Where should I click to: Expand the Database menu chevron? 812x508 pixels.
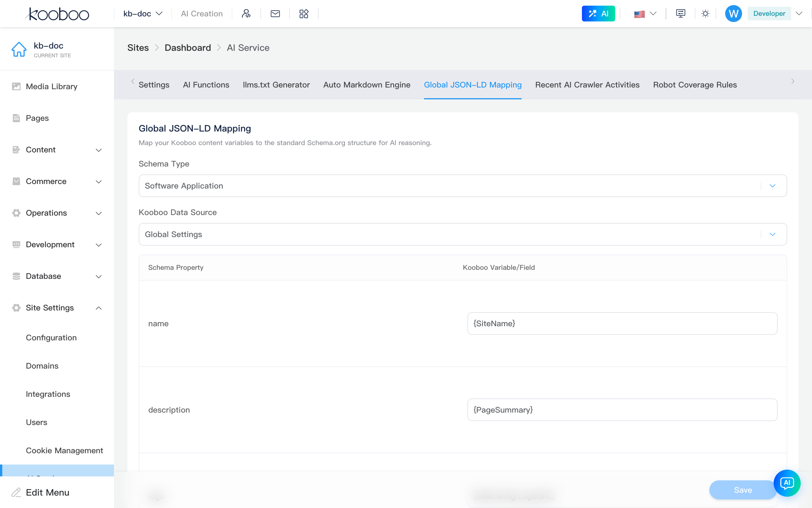point(99,276)
